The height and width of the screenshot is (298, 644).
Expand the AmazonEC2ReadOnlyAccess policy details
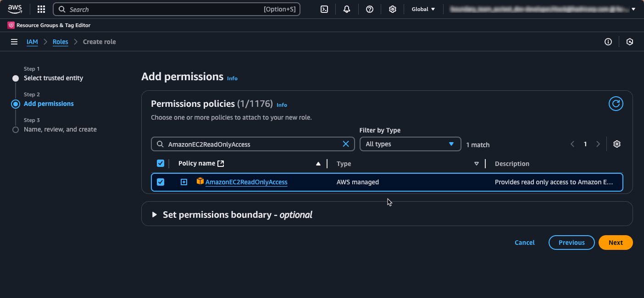(184, 182)
